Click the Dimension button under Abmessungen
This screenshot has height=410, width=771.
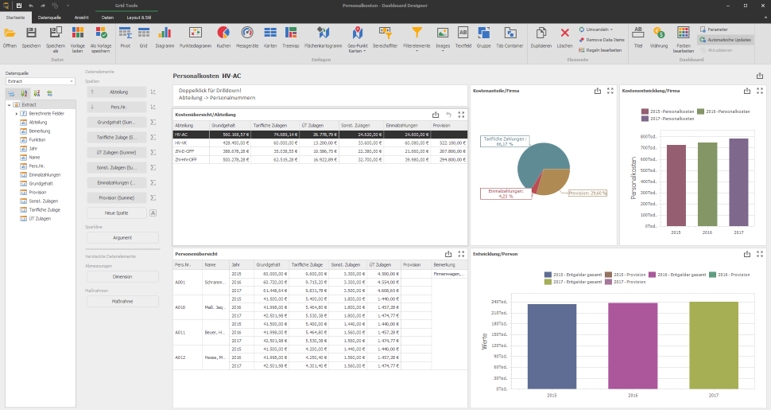click(x=122, y=276)
